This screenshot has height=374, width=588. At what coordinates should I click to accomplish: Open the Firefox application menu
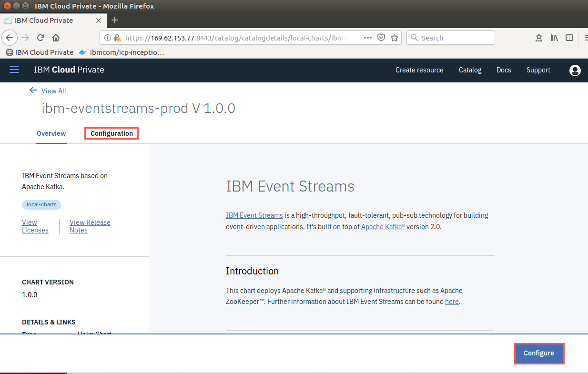tap(586, 38)
